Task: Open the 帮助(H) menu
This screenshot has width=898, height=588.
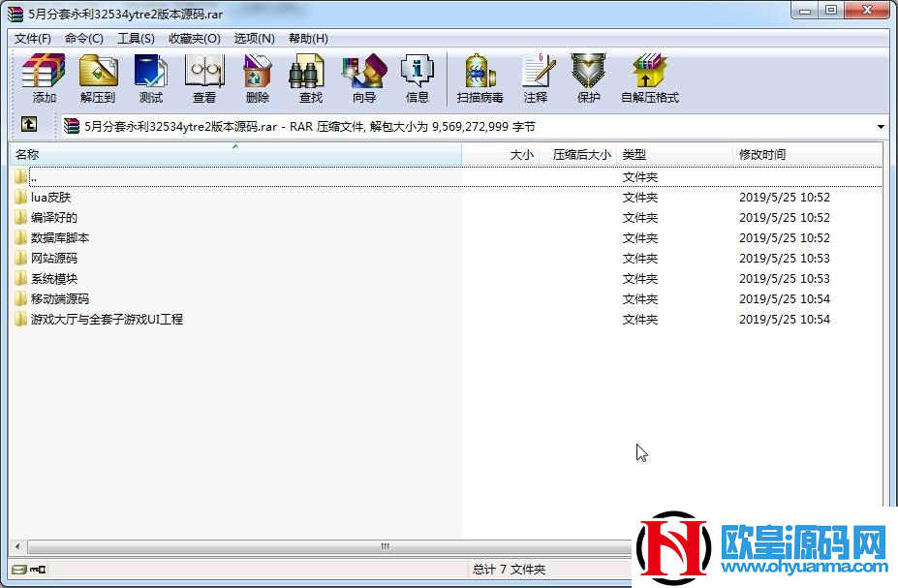Action: coord(308,39)
